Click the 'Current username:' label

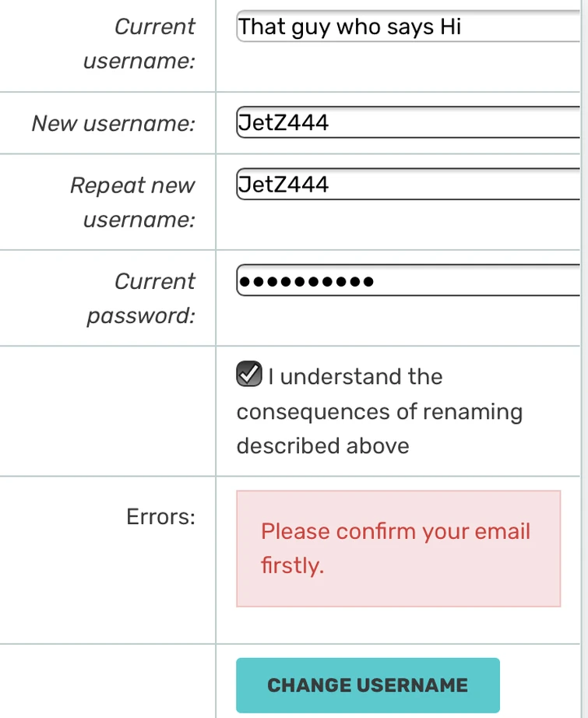tap(140, 44)
